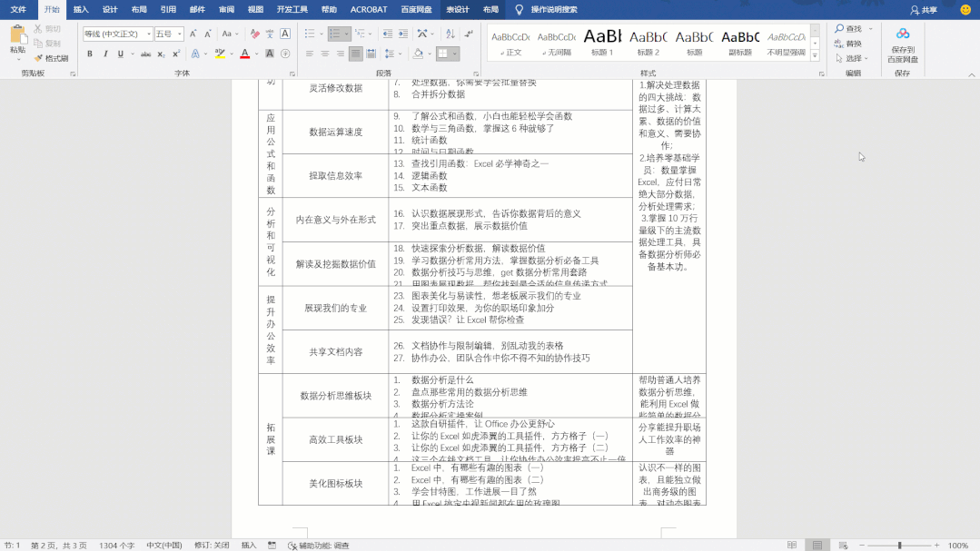Toggle Bold formatting
Viewport: 980px width, 551px height.
coord(90,54)
